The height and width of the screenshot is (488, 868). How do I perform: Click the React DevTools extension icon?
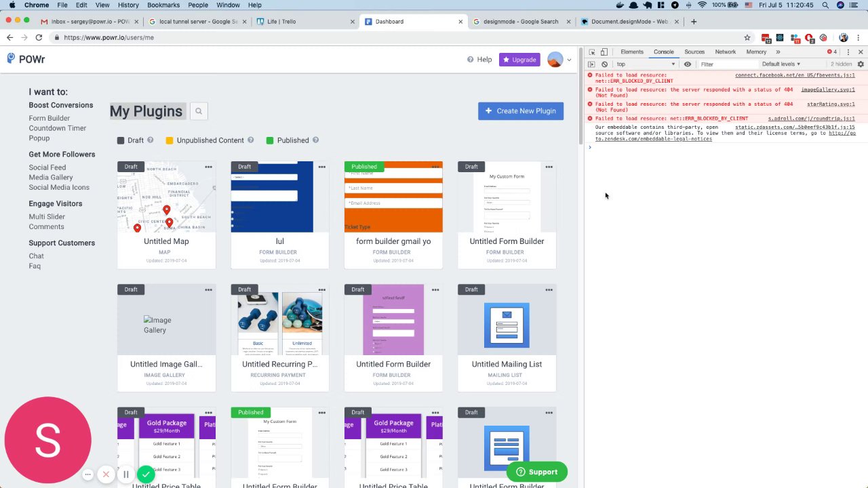[780, 38]
